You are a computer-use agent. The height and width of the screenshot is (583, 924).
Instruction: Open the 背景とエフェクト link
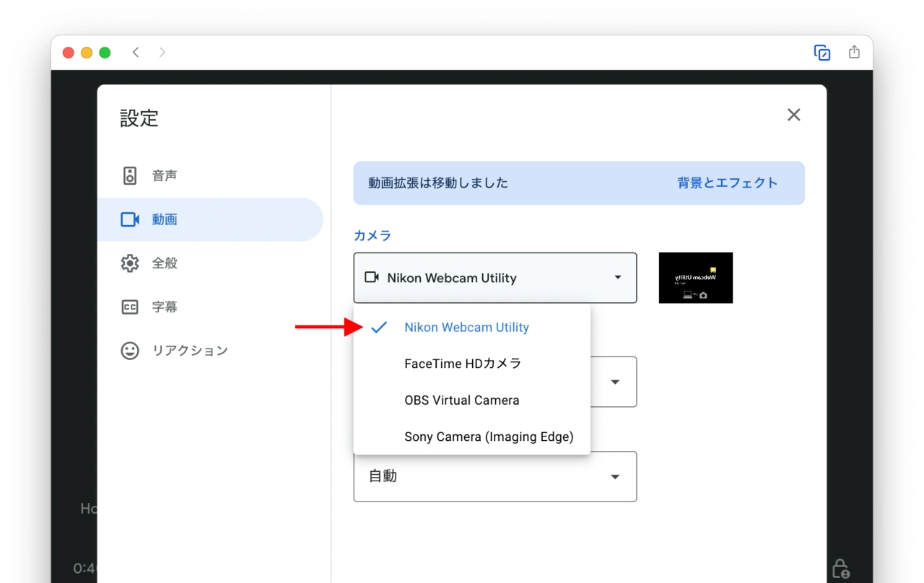coord(727,183)
